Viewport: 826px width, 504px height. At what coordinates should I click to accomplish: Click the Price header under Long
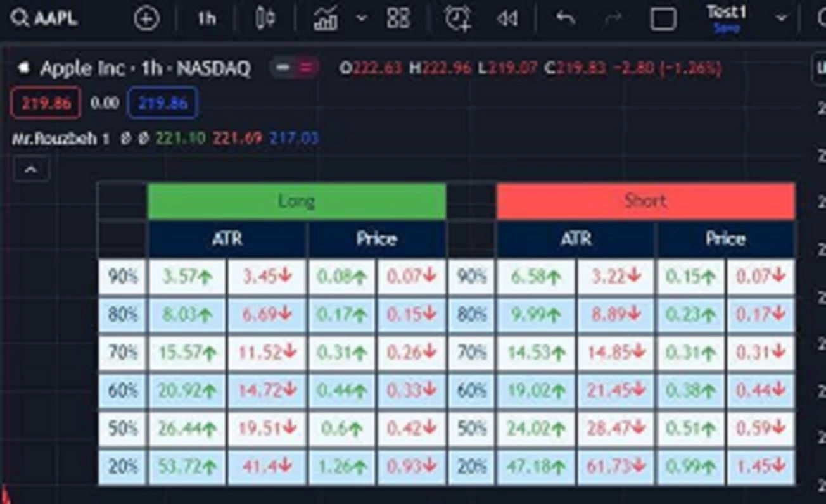(x=376, y=239)
